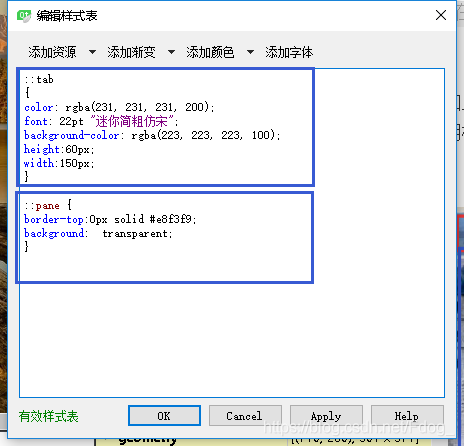Click the Qt logo icon in title bar

(x=24, y=15)
